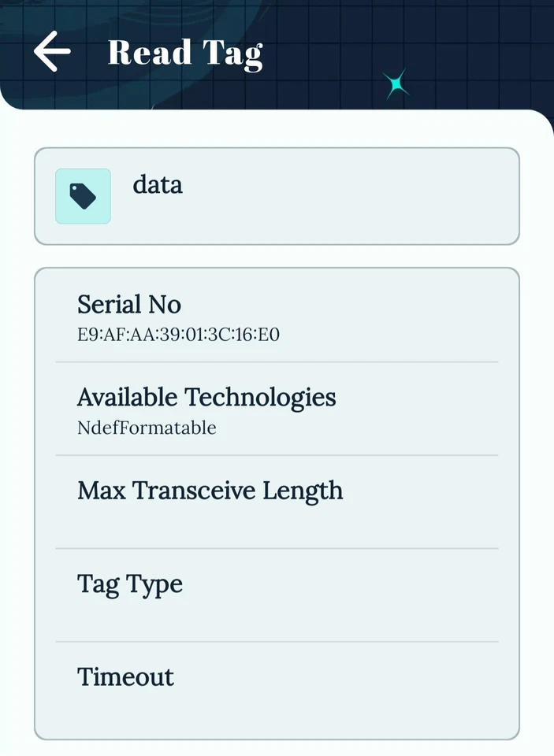
Task: Tap the Available Technologies label
Action: point(206,397)
